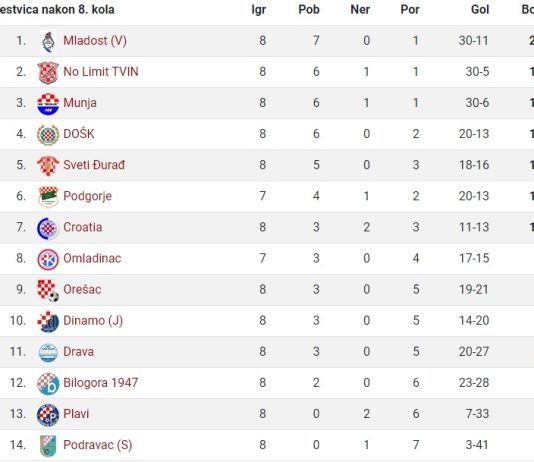Open the Drava team page

[78, 352]
